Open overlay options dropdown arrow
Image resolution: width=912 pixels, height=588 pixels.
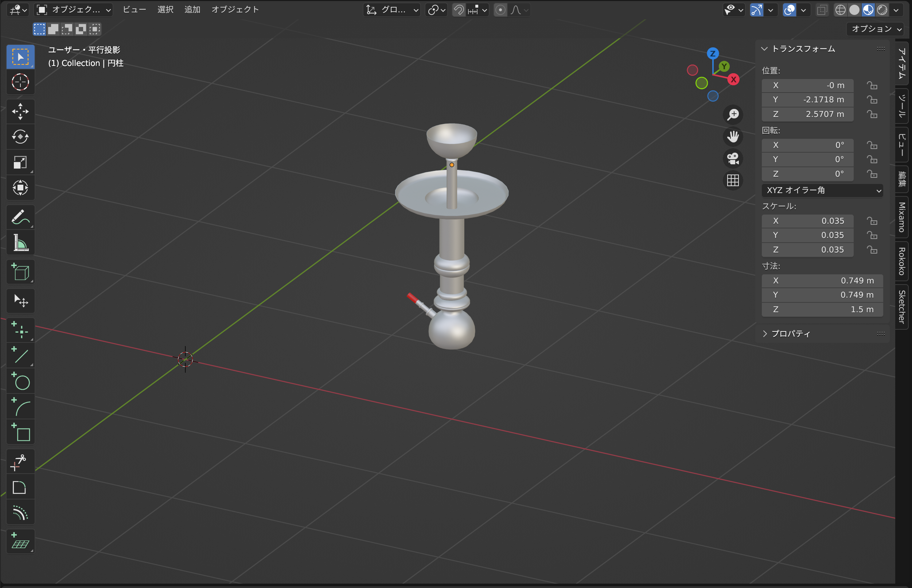803,10
